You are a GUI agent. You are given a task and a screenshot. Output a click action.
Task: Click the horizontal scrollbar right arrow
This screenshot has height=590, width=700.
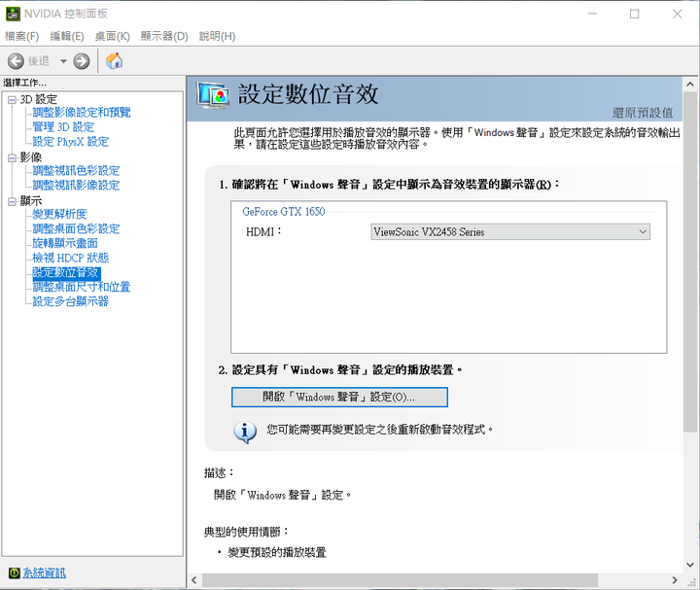675,580
